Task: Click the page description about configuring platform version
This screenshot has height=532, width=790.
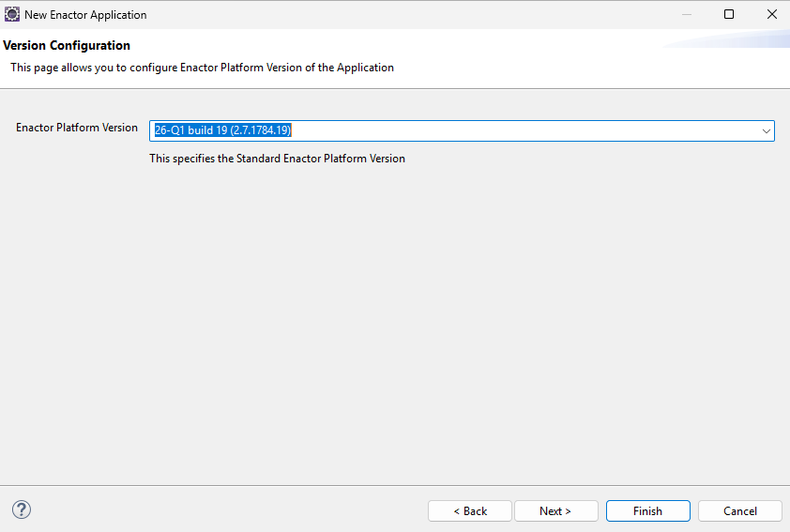Action: click(202, 68)
